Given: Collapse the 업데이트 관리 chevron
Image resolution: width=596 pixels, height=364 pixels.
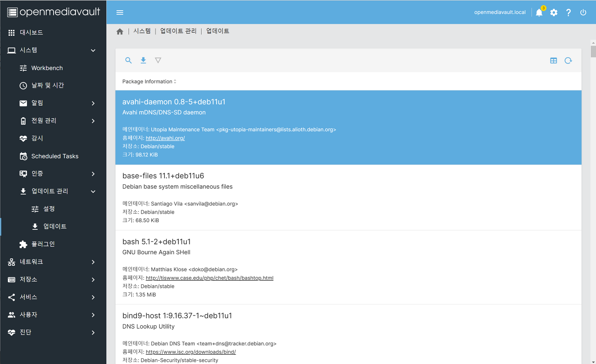Looking at the screenshot, I should 93,191.
